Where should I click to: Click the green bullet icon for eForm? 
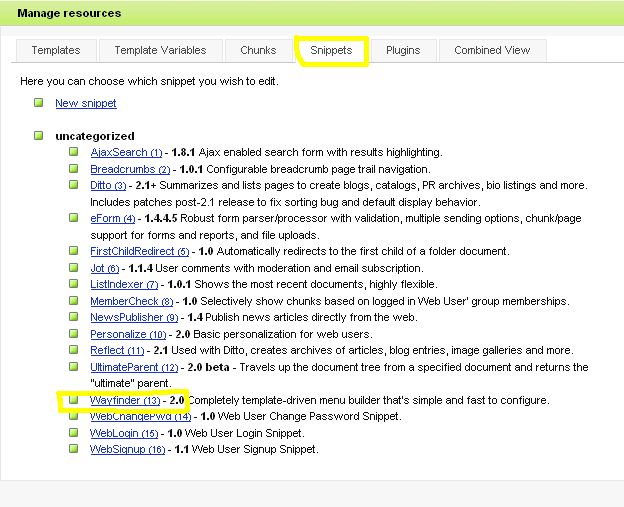[x=74, y=218]
